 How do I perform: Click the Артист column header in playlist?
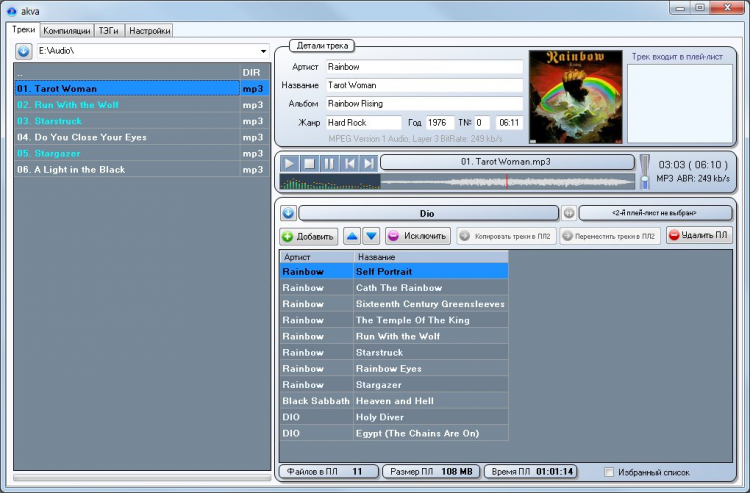(317, 257)
